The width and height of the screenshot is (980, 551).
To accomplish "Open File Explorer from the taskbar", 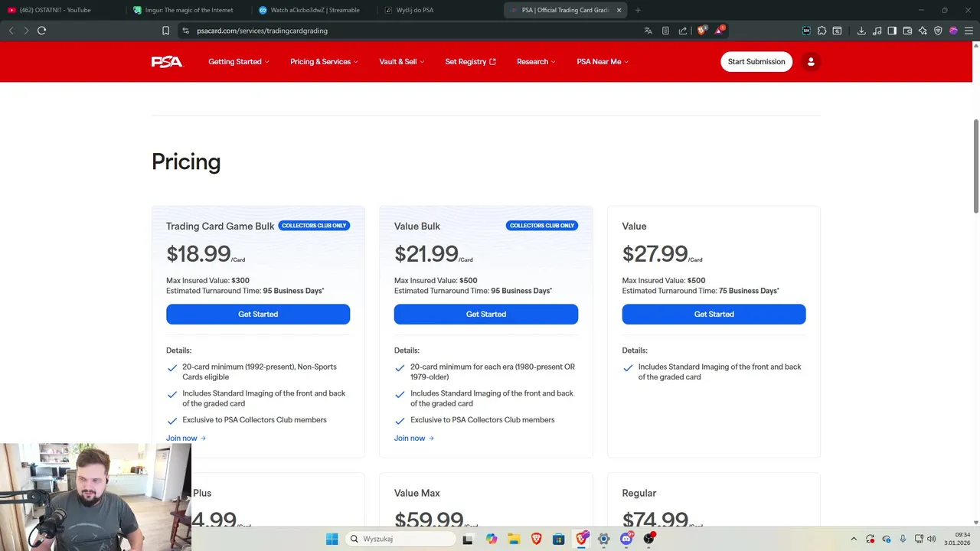I will (514, 539).
